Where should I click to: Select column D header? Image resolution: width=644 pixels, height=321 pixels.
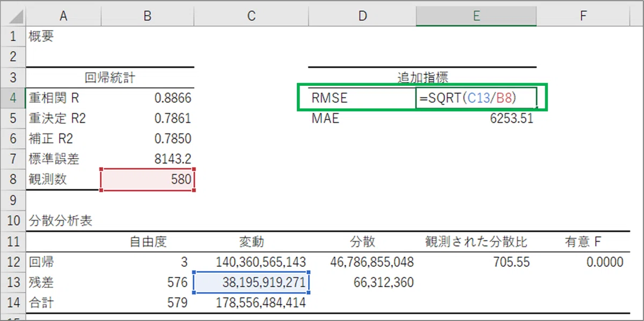pos(362,16)
